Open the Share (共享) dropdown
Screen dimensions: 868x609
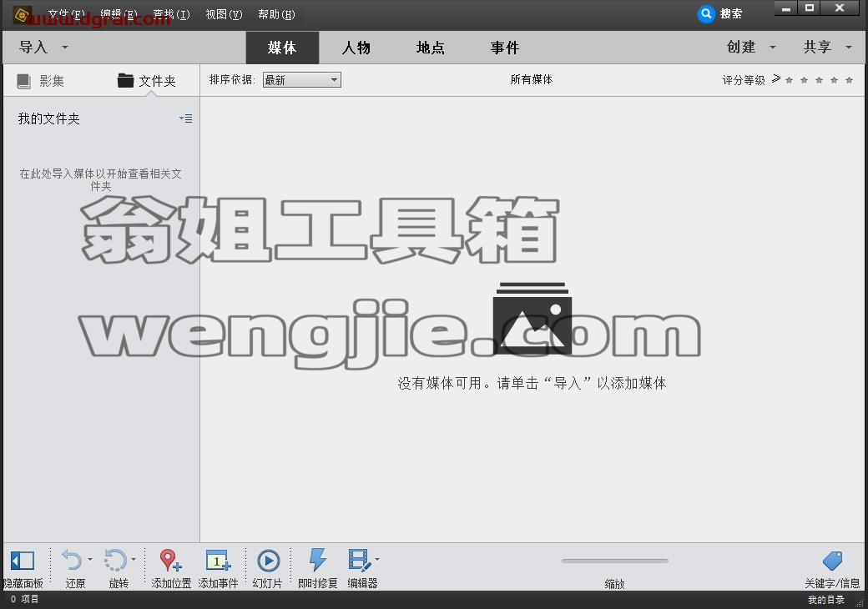click(x=828, y=48)
